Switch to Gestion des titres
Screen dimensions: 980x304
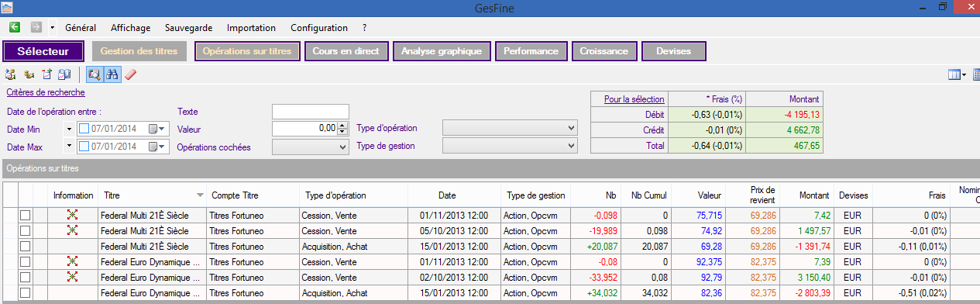139,51
